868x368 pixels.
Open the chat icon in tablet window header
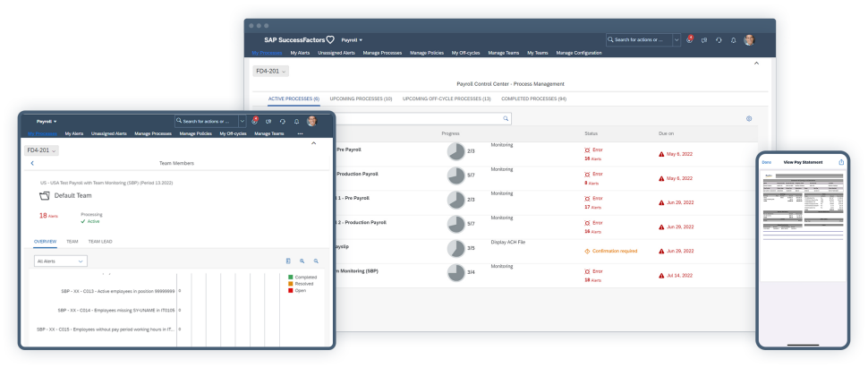click(268, 122)
